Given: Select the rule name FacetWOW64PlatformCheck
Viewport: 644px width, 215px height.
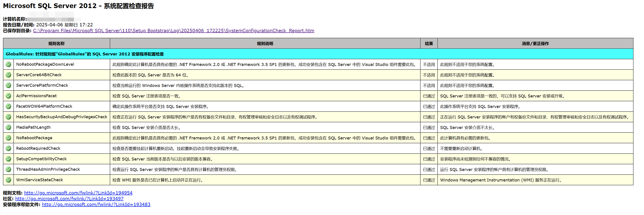Looking at the screenshot, I should [44, 107].
